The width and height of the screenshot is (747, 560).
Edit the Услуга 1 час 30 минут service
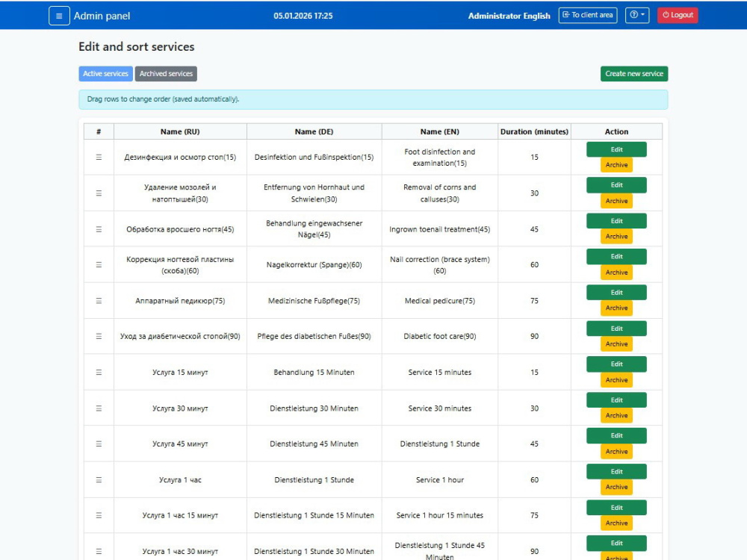[616, 544]
